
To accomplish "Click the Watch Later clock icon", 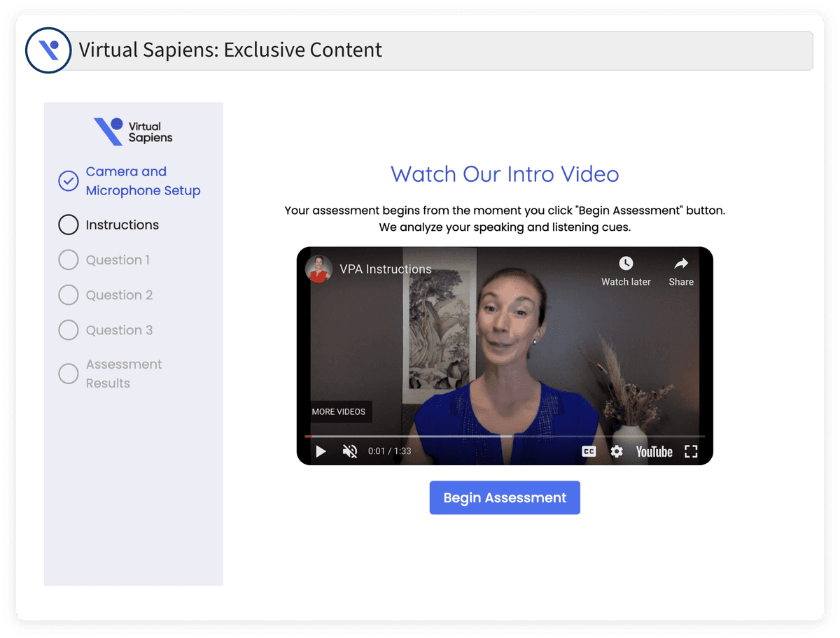I will tap(625, 264).
